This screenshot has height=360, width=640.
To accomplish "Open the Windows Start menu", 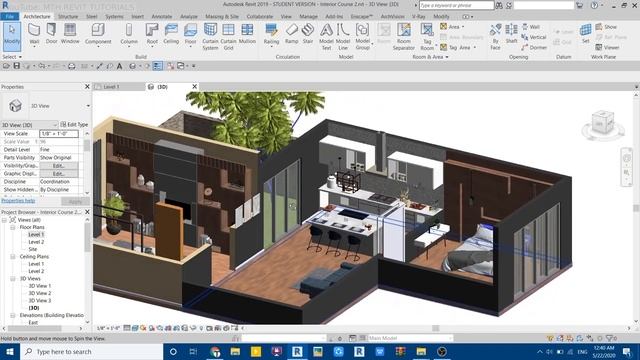I will tap(10, 351).
